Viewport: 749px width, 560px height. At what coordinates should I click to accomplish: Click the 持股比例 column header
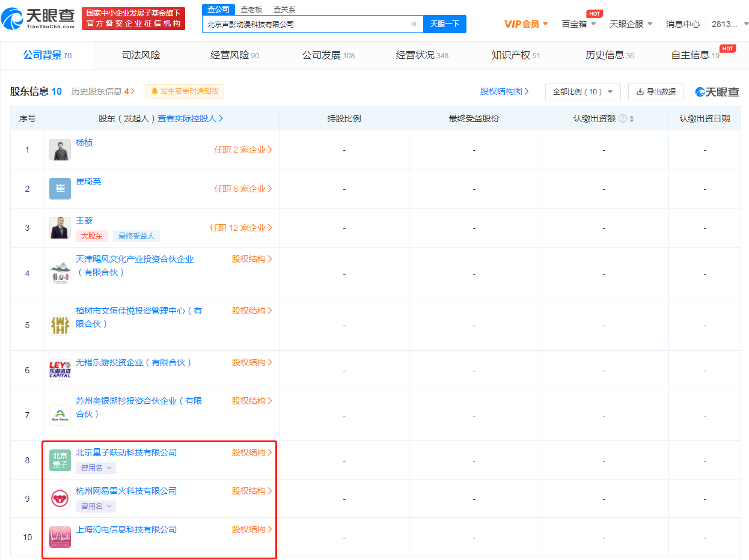pyautogui.click(x=344, y=118)
